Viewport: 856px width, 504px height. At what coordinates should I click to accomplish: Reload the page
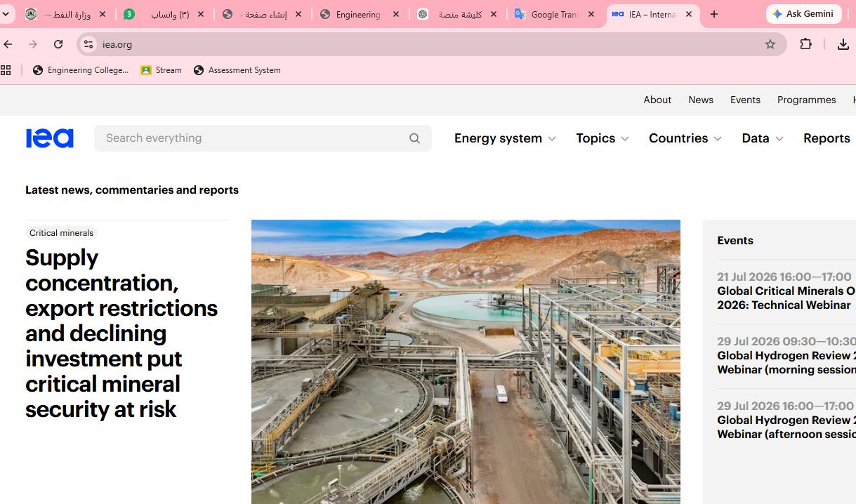click(x=58, y=44)
